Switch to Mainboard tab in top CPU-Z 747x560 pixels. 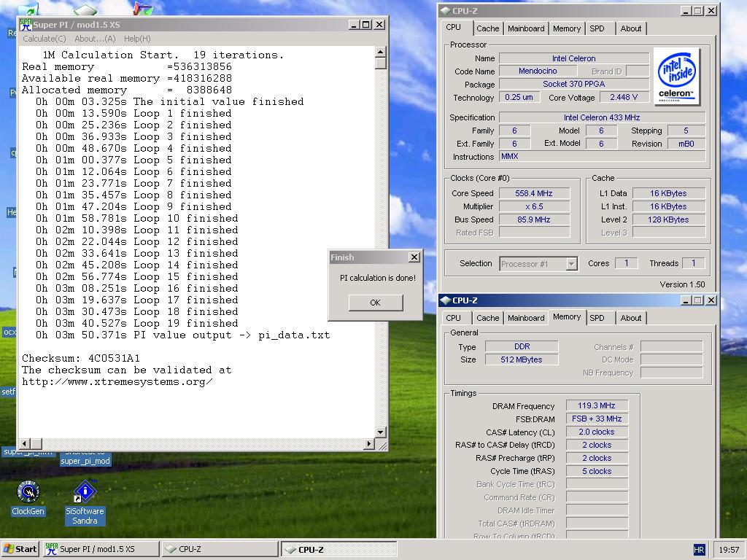pyautogui.click(x=526, y=28)
